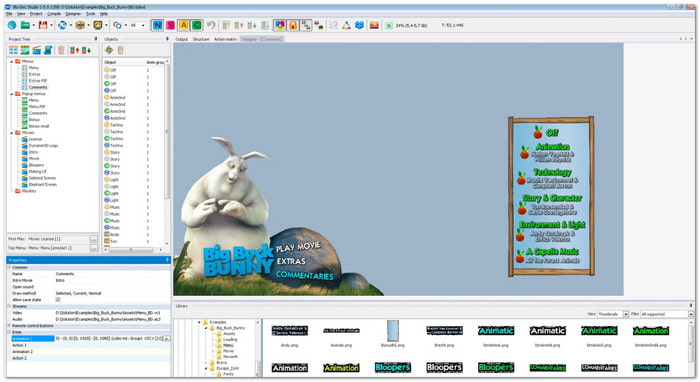Select the yellow A state button
The image size is (700, 382).
point(183,25)
